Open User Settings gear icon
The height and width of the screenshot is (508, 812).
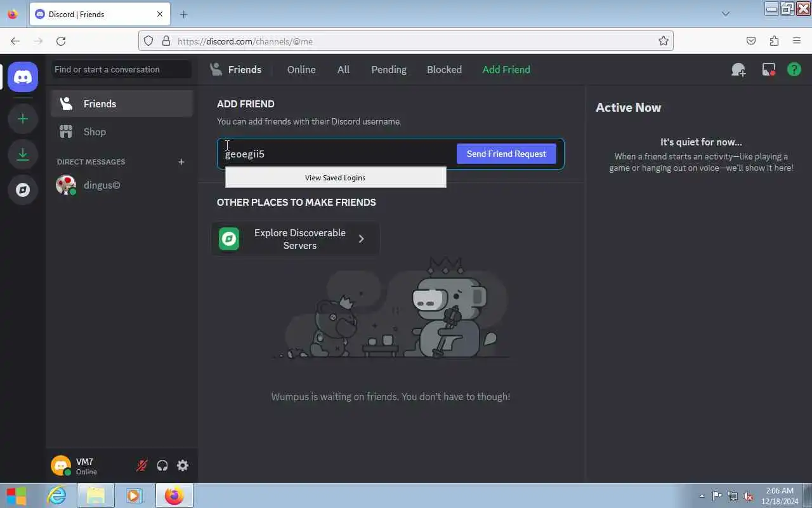183,465
